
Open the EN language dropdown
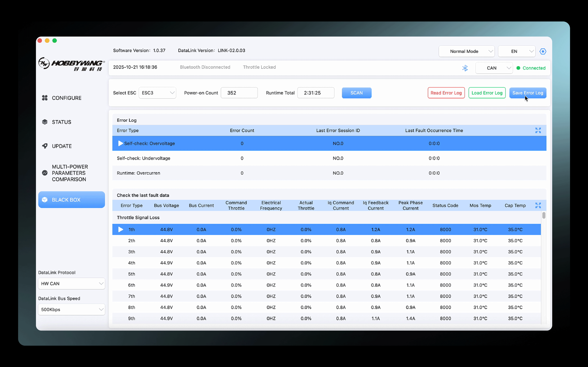(x=517, y=51)
